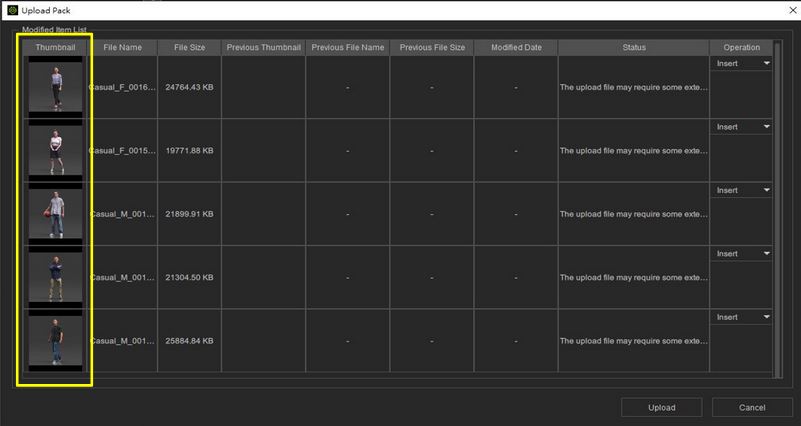Open Insert operation dropdown in 21899.91 KB row
The height and width of the screenshot is (426, 801).
click(741, 190)
